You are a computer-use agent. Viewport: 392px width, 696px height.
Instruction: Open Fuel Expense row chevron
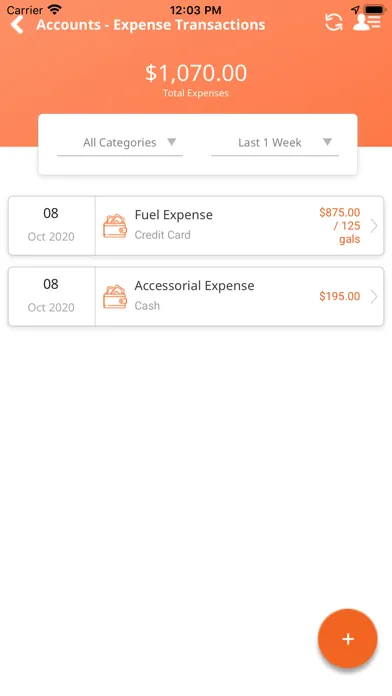click(x=374, y=225)
